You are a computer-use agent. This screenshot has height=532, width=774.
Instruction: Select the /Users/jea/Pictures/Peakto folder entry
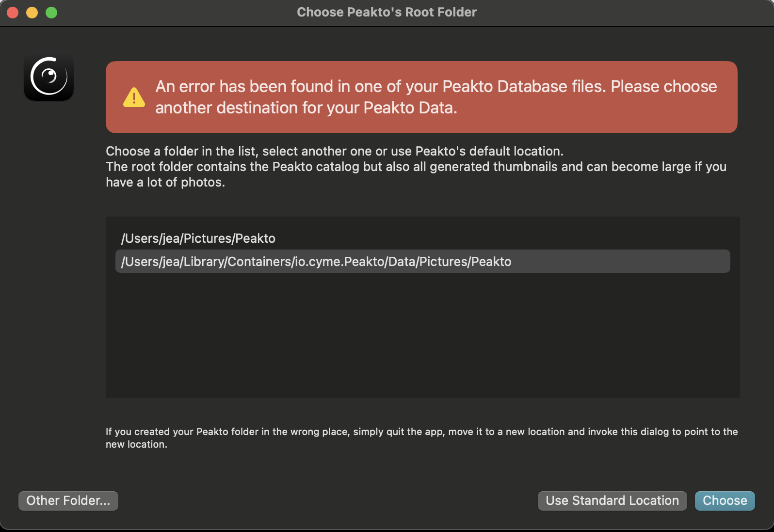coord(422,238)
